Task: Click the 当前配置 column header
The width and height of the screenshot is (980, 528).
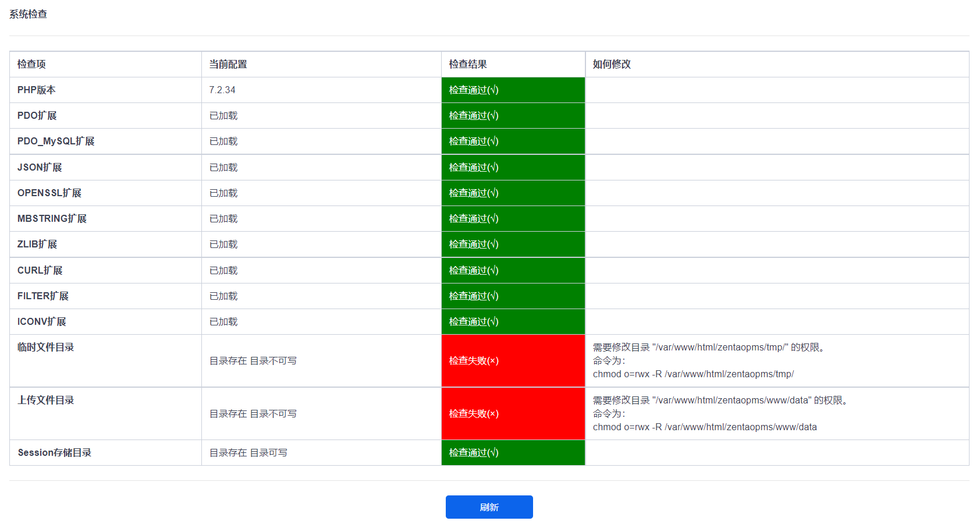Action: click(228, 64)
